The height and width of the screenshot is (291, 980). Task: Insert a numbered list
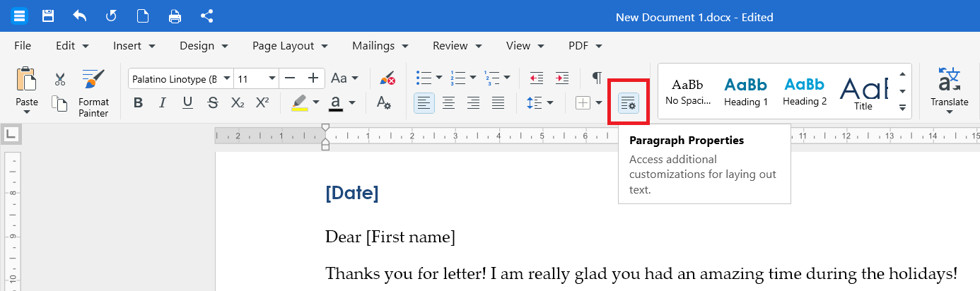[457, 78]
